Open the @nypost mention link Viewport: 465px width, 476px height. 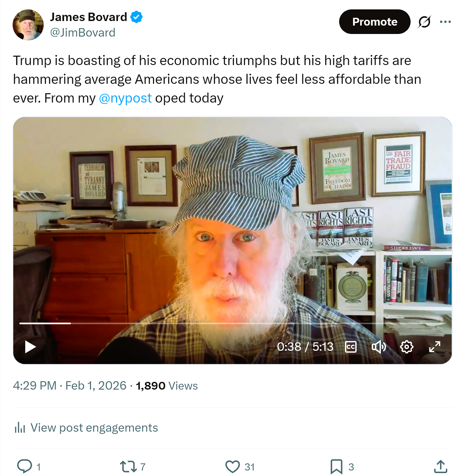point(125,98)
